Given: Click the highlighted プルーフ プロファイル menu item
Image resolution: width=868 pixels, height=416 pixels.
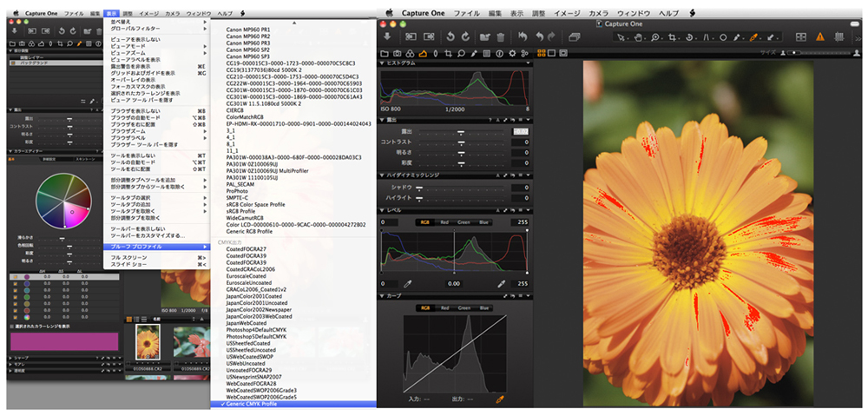Looking at the screenshot, I should click(x=156, y=247).
